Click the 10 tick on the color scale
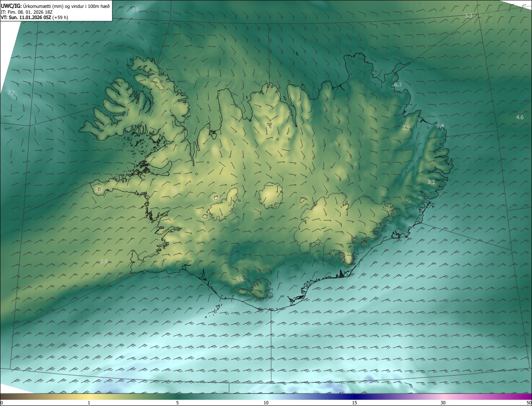The height and width of the screenshot is (406, 532). (266, 403)
